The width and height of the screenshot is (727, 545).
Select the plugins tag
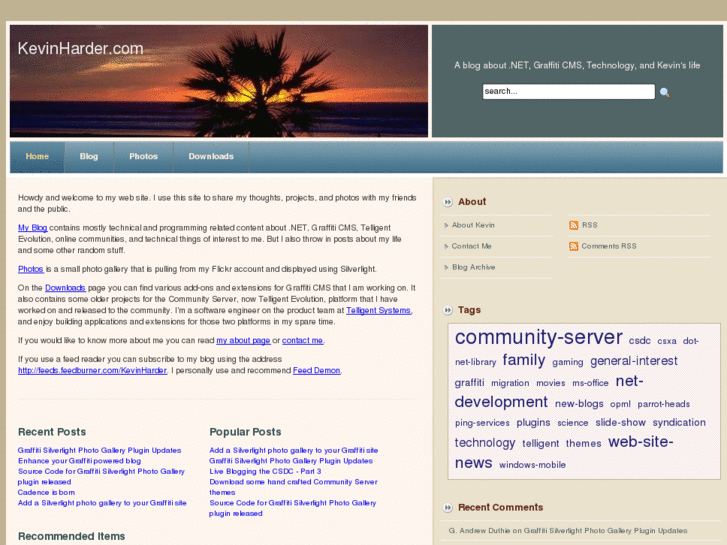(x=533, y=423)
